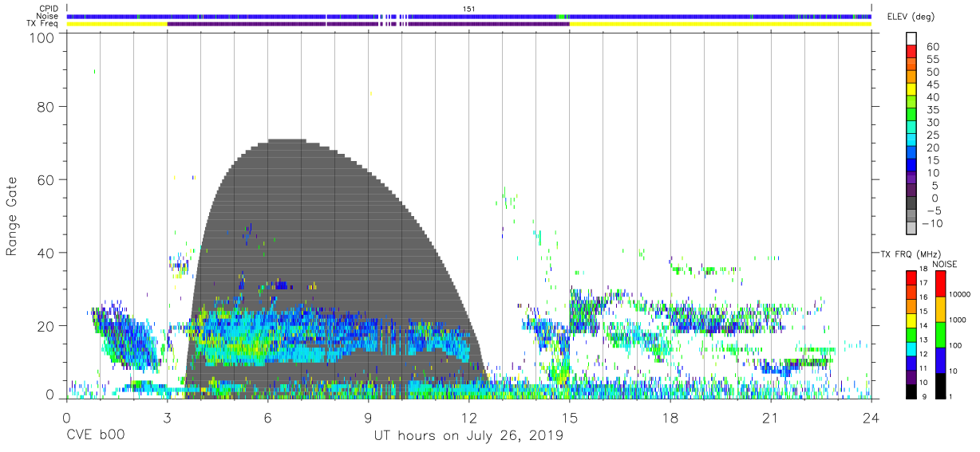Click the ELEV colorbar label '−10'

click(931, 223)
